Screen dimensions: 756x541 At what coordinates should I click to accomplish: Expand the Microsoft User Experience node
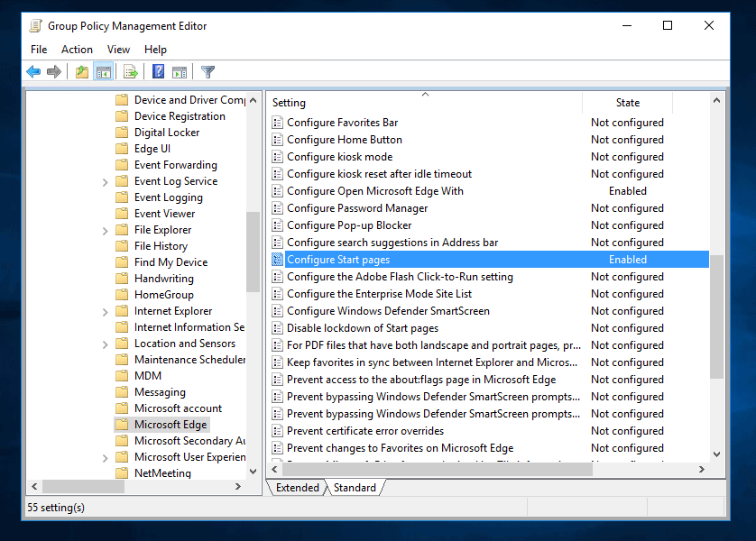pos(106,458)
